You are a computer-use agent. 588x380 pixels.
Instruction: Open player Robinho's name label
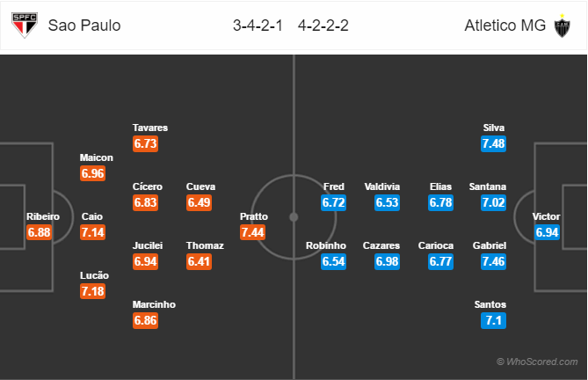(x=326, y=245)
